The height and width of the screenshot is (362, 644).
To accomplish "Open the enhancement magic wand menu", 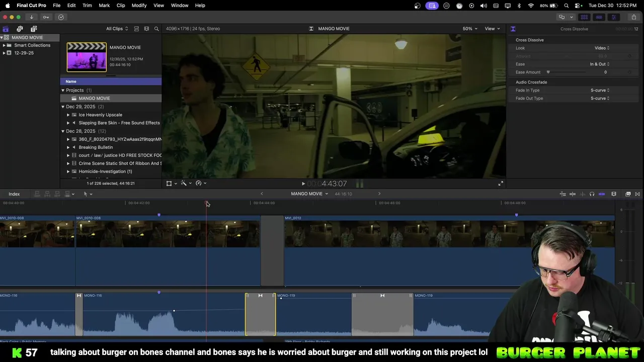I will click(186, 184).
